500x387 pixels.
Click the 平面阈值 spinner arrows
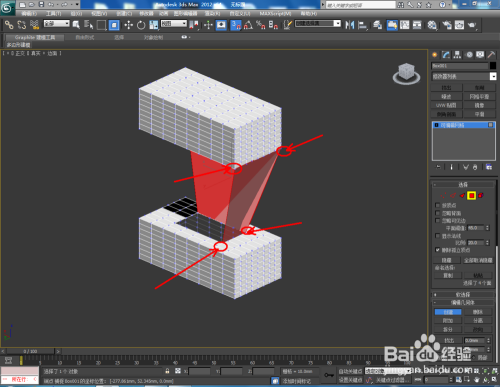(488, 228)
